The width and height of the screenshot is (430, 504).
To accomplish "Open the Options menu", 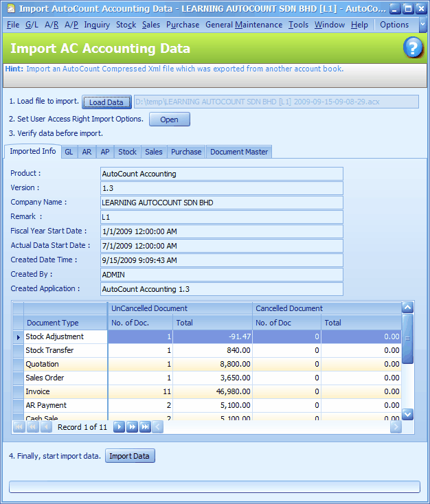I will point(394,25).
